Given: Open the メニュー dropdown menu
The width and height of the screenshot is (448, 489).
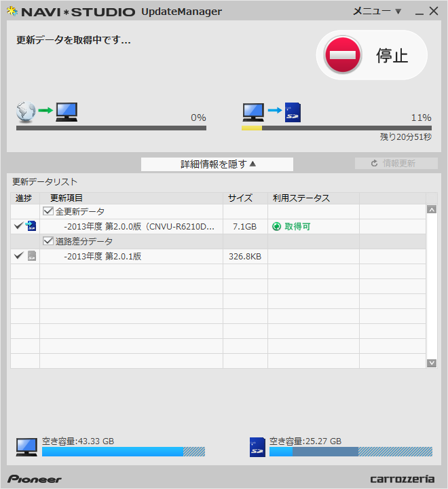Looking at the screenshot, I should 377,12.
